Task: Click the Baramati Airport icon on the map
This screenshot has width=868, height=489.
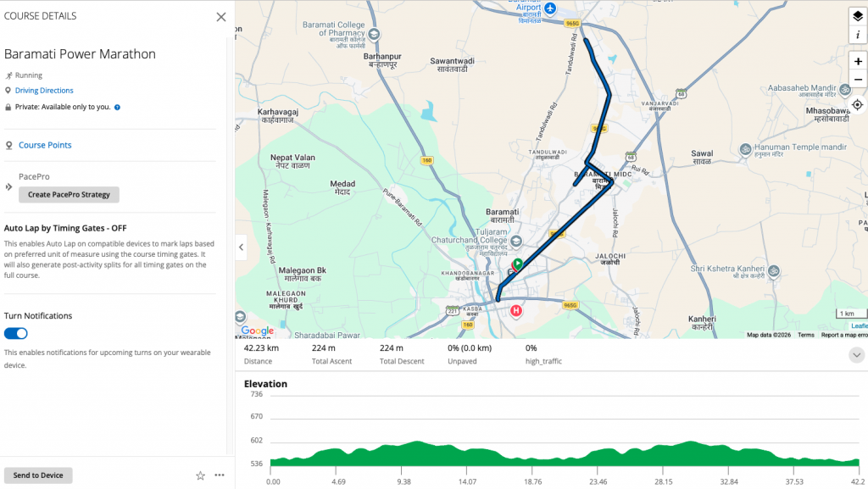Action: 549,8
